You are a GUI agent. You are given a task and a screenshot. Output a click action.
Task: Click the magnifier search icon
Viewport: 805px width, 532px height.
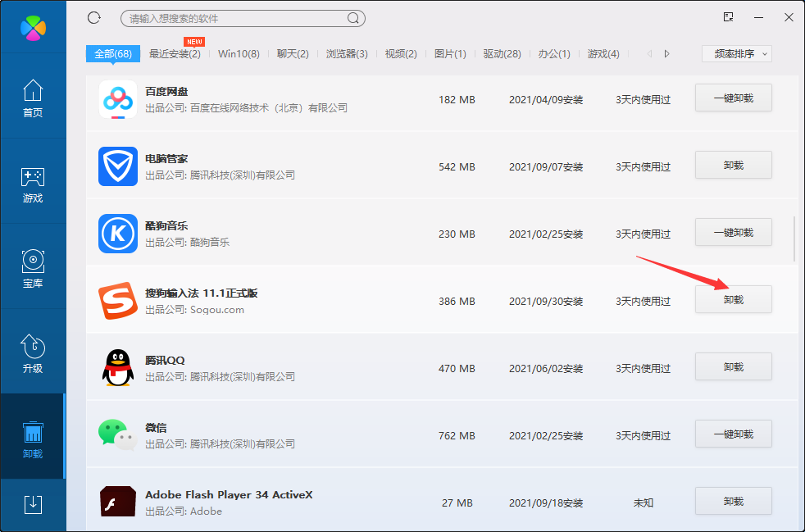[x=352, y=19]
